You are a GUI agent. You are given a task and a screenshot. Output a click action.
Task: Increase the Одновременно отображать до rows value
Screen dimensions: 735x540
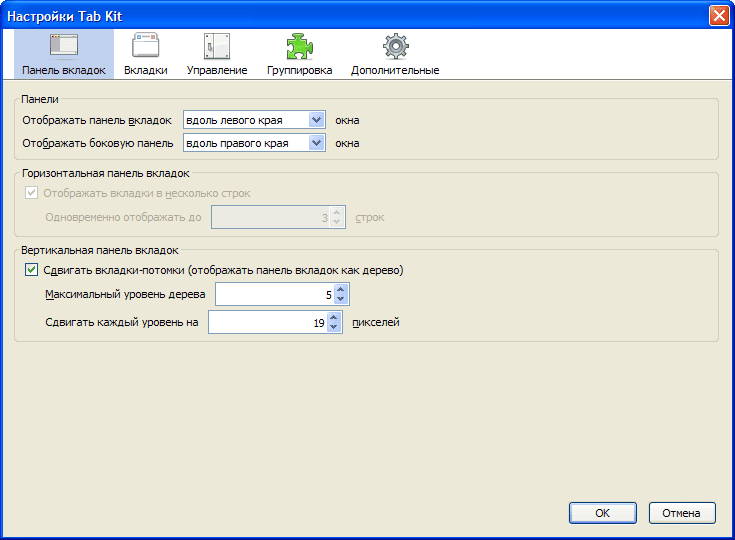pyautogui.click(x=337, y=212)
